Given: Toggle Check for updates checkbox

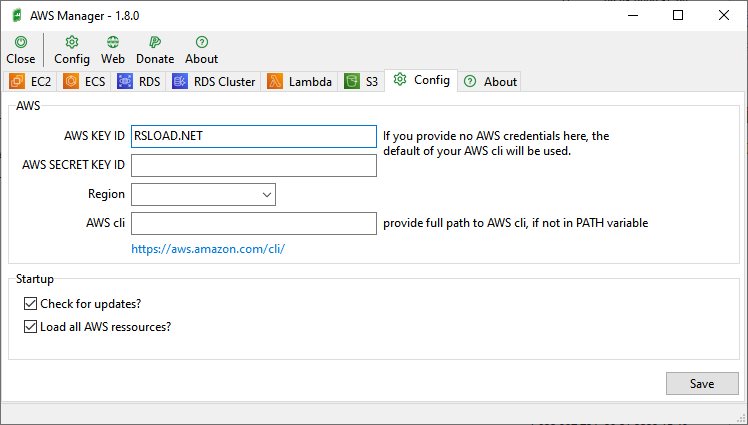Looking at the screenshot, I should [30, 303].
